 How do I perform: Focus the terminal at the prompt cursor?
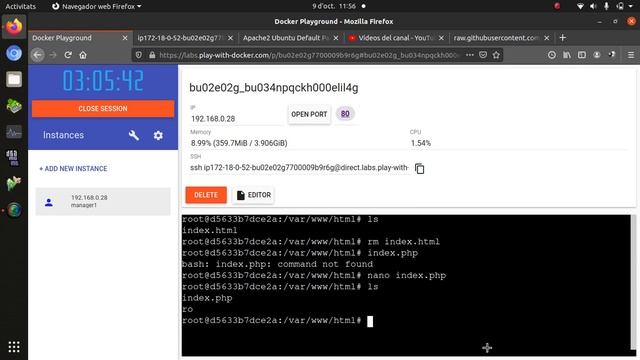click(370, 321)
